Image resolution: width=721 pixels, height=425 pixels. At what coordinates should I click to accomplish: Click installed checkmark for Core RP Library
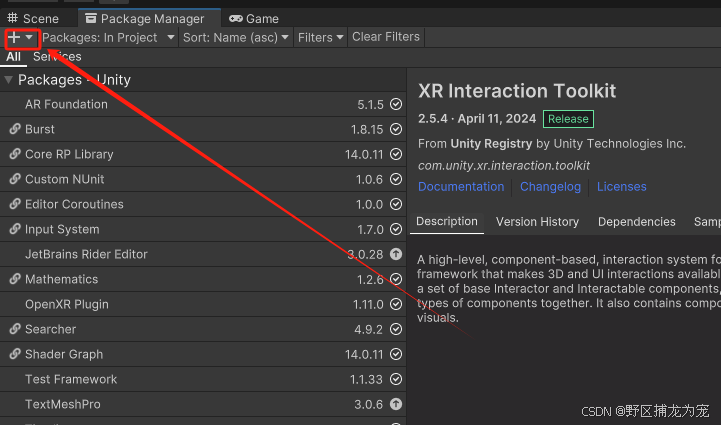pos(396,154)
